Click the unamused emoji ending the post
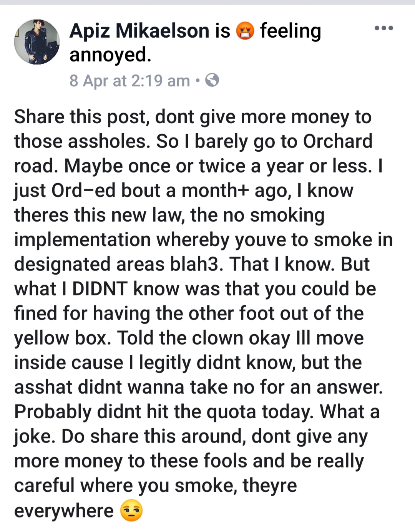 coord(131,510)
